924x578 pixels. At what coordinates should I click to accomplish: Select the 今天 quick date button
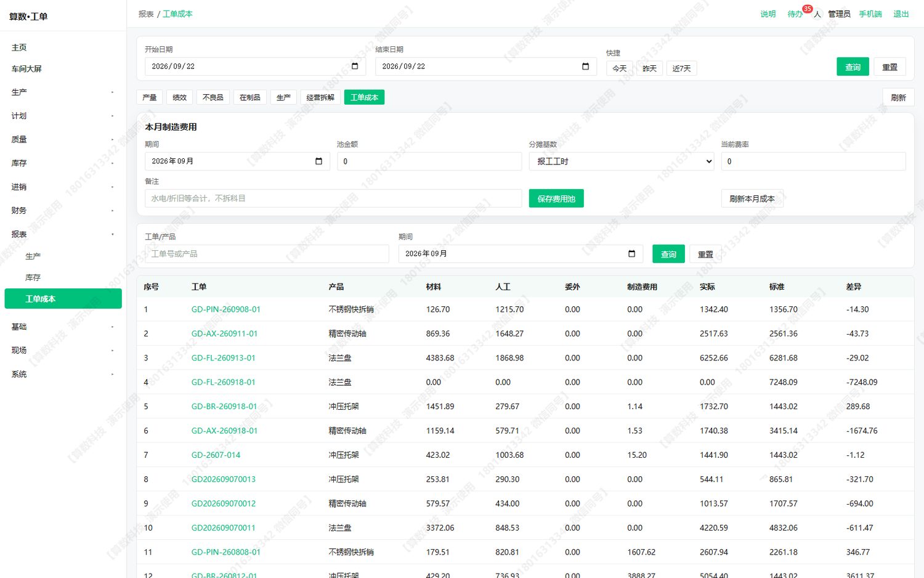[620, 68]
